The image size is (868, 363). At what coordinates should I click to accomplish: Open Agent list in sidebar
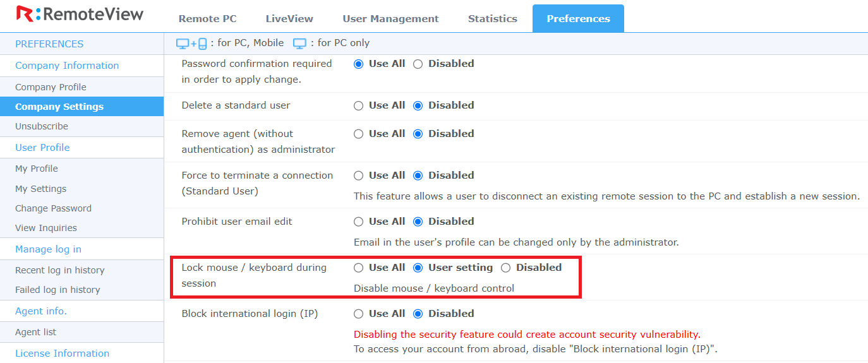(x=35, y=332)
